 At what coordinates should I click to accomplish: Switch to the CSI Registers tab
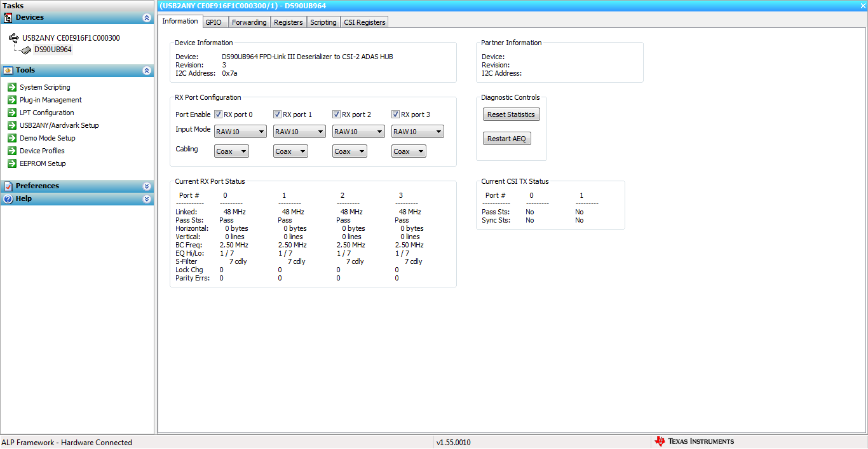click(x=364, y=22)
